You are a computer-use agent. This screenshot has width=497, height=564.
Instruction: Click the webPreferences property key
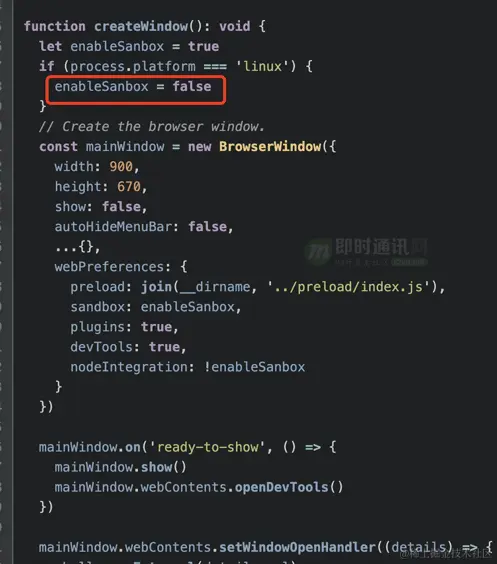tap(109, 267)
